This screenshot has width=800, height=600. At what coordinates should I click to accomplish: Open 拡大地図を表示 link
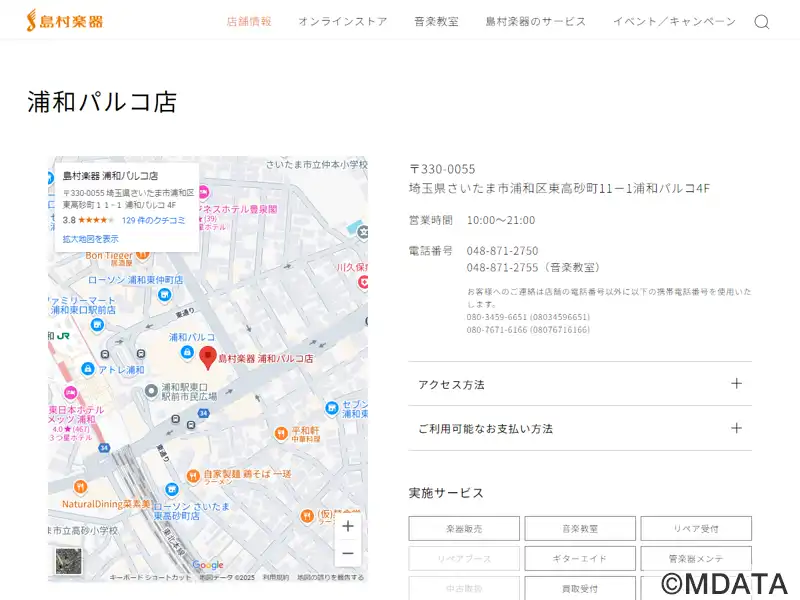click(90, 239)
